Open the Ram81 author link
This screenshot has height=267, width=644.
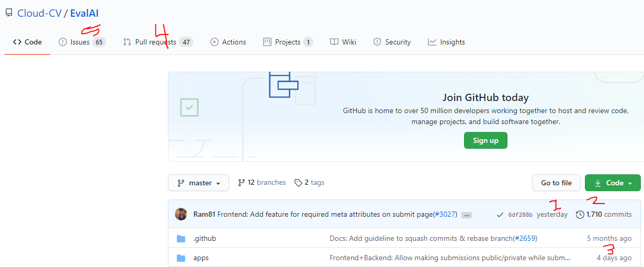205,214
